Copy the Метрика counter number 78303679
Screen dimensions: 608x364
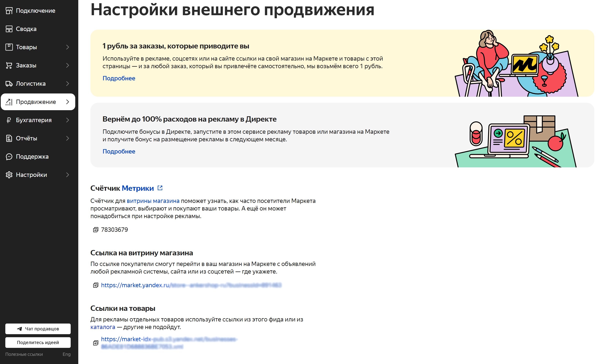[95, 230]
